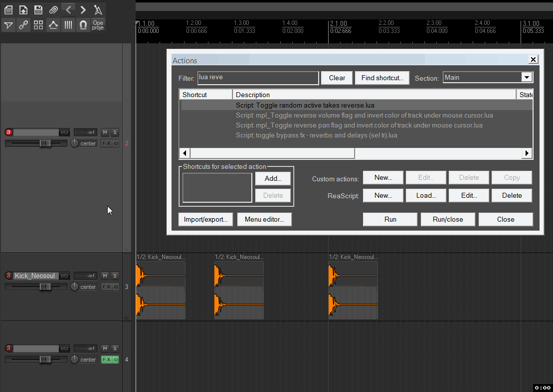Viewport: 553px width, 392px height.
Task: Select 'toggle bypass fx - reverbs and delays' script
Action: [316, 135]
